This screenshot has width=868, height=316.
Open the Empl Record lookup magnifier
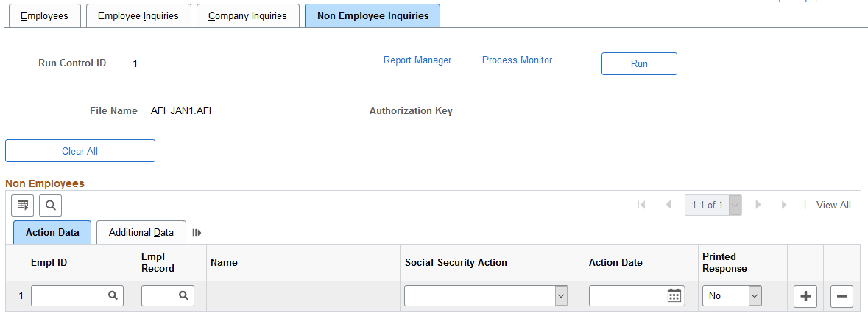point(183,295)
